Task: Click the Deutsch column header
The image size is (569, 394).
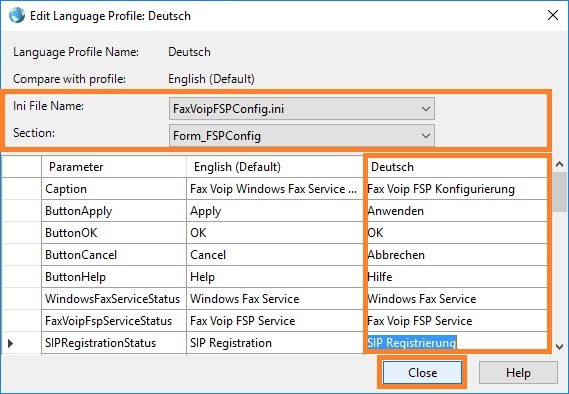Action: [x=455, y=167]
